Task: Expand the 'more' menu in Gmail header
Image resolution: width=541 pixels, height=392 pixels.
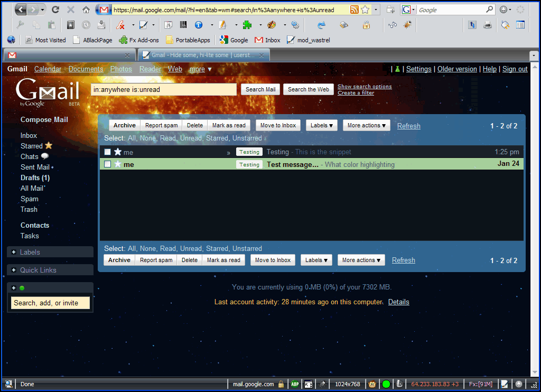Action: point(200,69)
